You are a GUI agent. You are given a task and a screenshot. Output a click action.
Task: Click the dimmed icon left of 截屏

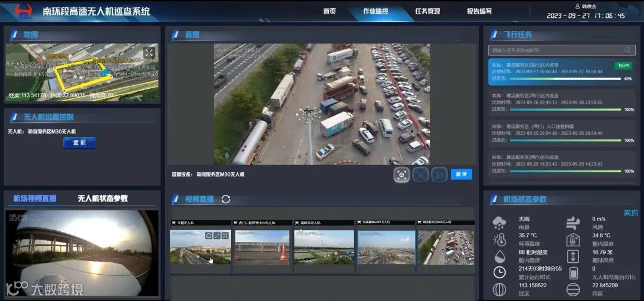coord(440,175)
